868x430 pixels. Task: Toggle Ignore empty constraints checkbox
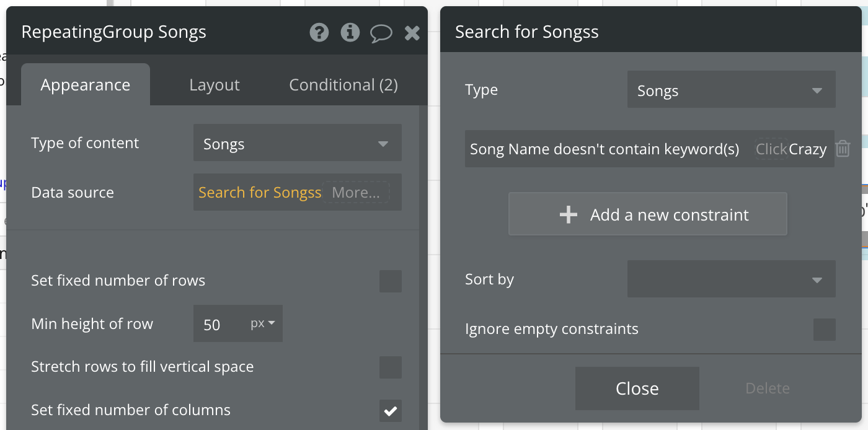pos(824,329)
